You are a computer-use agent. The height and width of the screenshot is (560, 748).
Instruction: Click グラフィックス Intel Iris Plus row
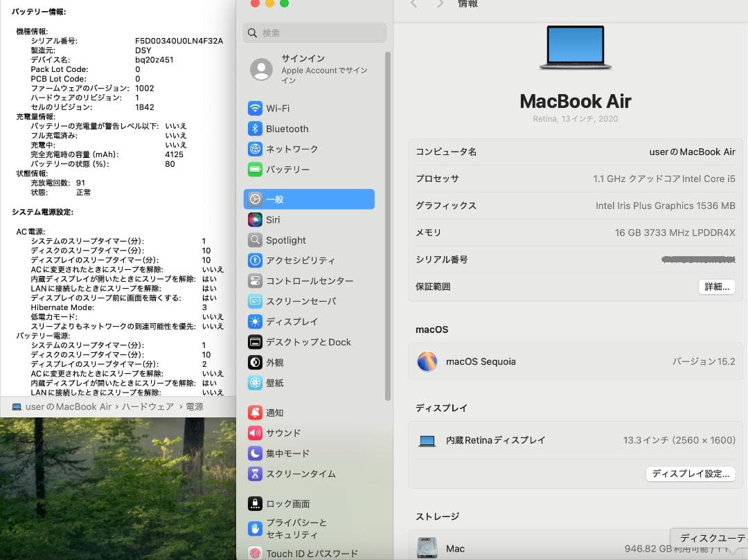576,206
